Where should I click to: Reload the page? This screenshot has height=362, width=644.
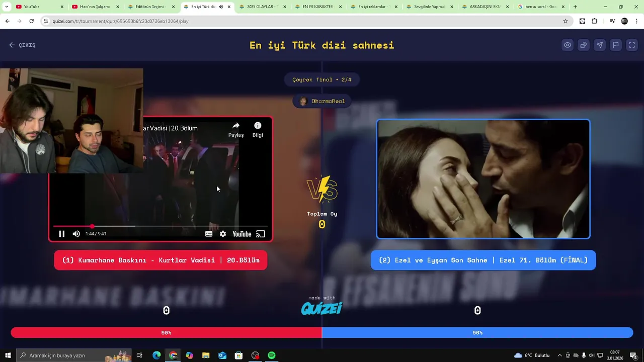(x=31, y=21)
